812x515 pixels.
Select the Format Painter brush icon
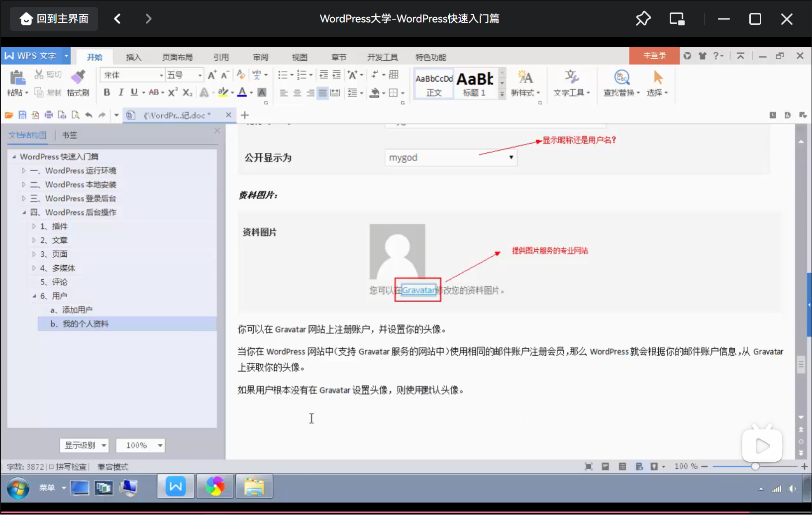(78, 77)
